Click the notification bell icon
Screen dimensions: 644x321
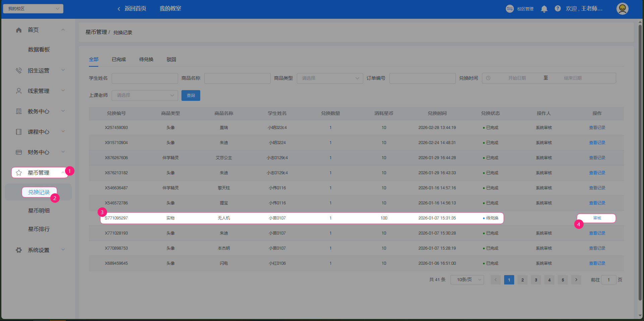[x=544, y=9]
